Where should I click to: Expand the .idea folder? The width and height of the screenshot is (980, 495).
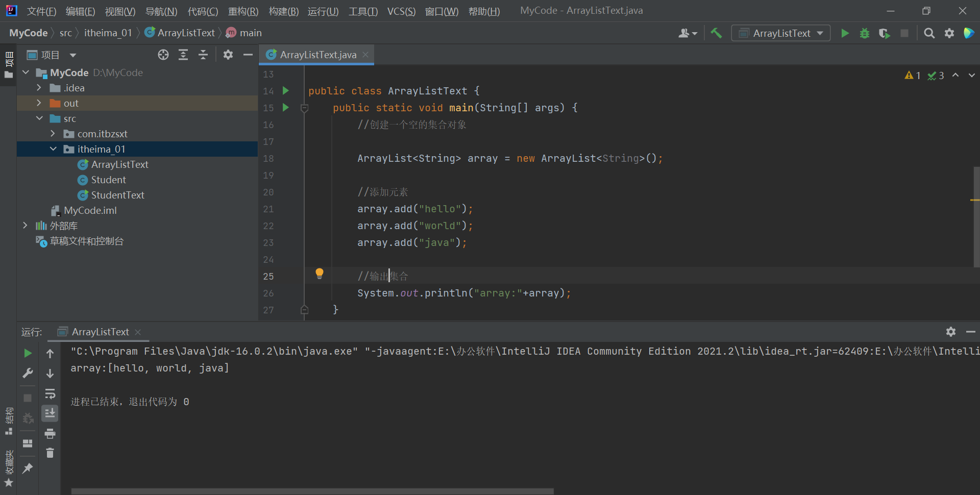click(x=39, y=88)
